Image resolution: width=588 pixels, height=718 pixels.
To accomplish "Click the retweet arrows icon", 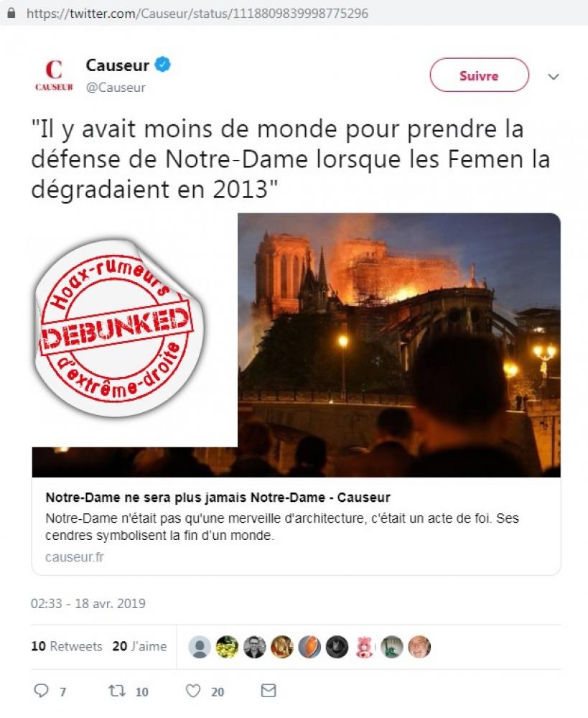I will pos(117,691).
